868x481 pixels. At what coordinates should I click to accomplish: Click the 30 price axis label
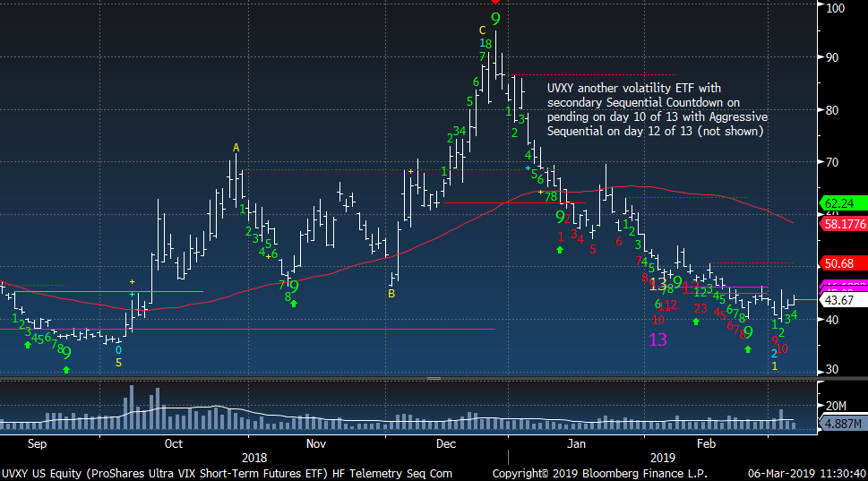pos(831,369)
